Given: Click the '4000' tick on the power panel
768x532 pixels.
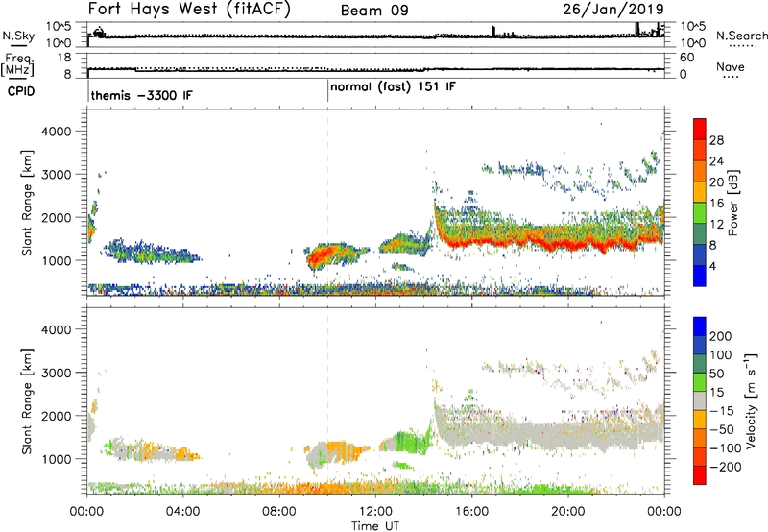Looking at the screenshot, I should click(57, 132).
